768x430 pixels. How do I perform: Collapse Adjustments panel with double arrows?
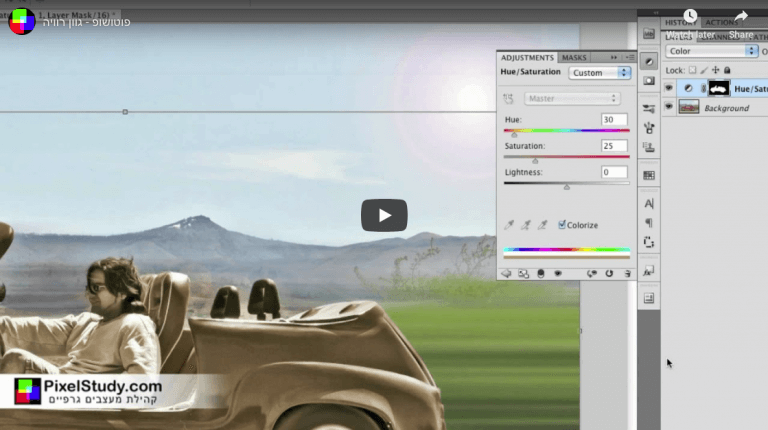pos(614,57)
